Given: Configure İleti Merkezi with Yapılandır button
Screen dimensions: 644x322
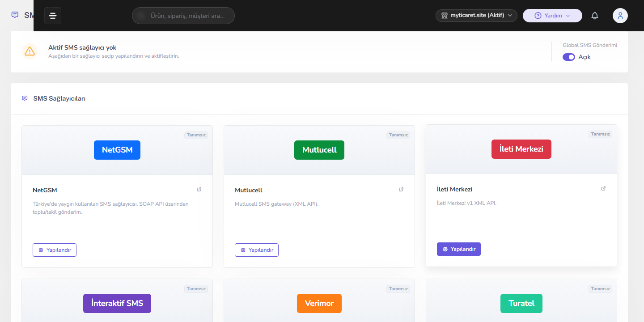Looking at the screenshot, I should click(x=459, y=249).
